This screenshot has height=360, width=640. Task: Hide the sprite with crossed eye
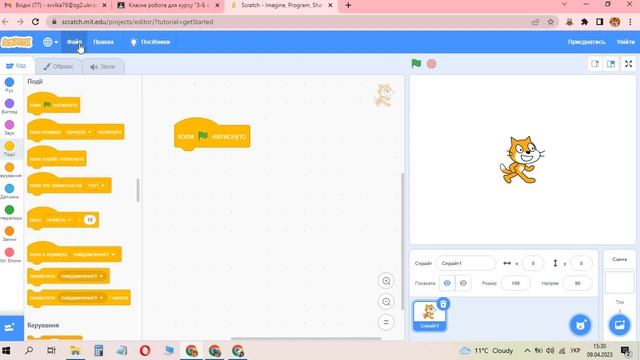463,283
